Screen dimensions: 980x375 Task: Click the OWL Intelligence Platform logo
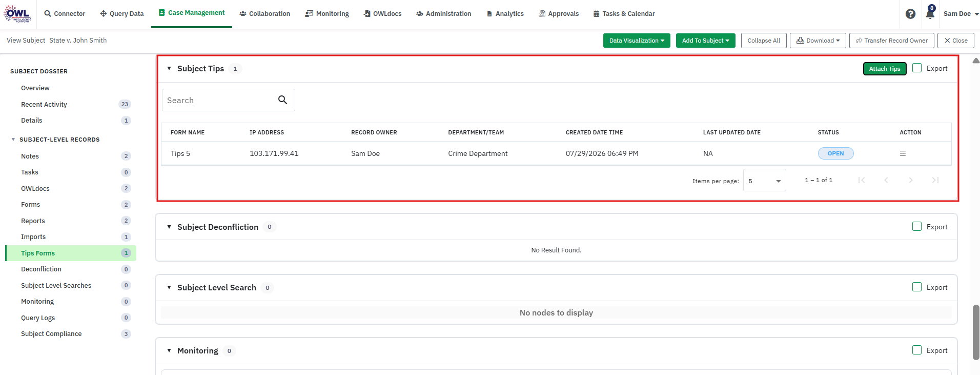(x=17, y=13)
